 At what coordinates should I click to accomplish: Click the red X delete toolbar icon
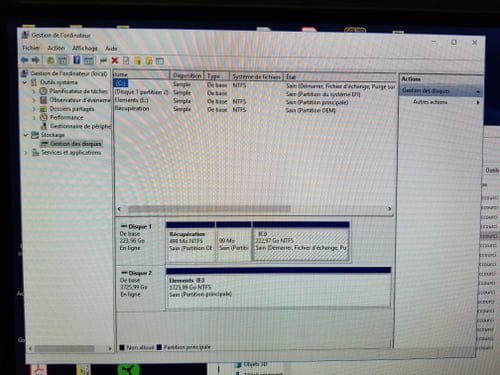tap(115, 60)
